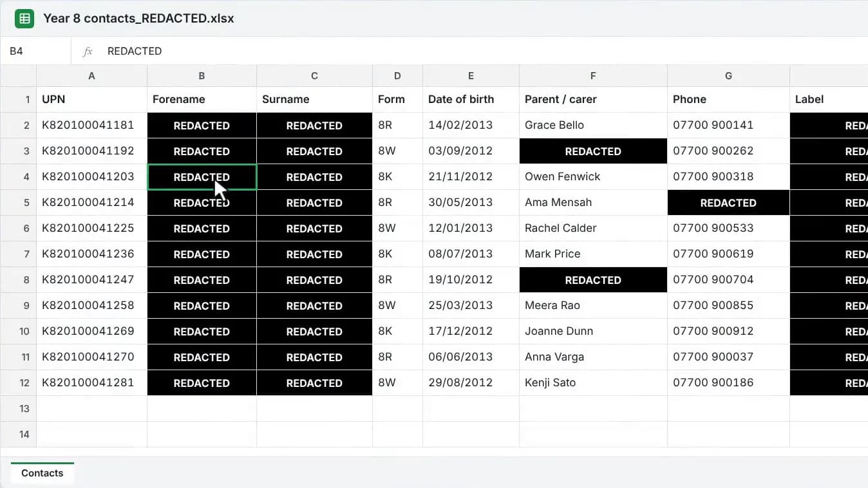Select the Grace Bello cell
The width and height of the screenshot is (868, 488).
pyautogui.click(x=593, y=126)
